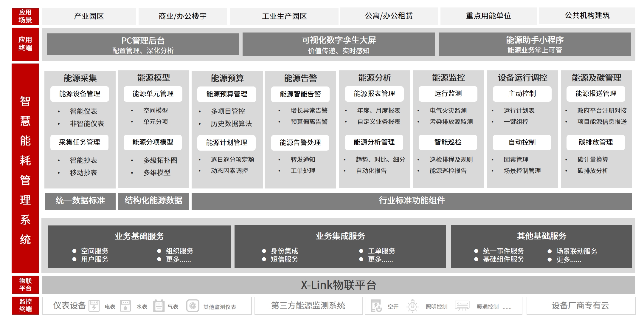Click the 能源预算管理 box

[226, 94]
